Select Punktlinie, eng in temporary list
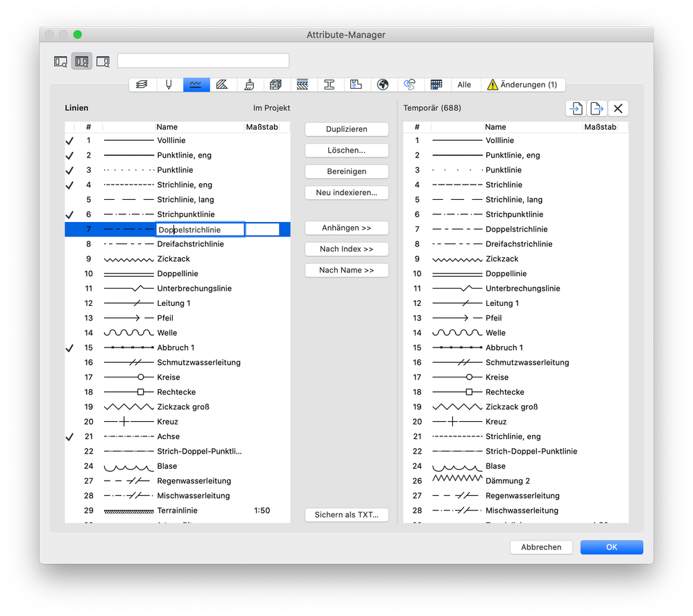693x616 pixels. [516, 155]
